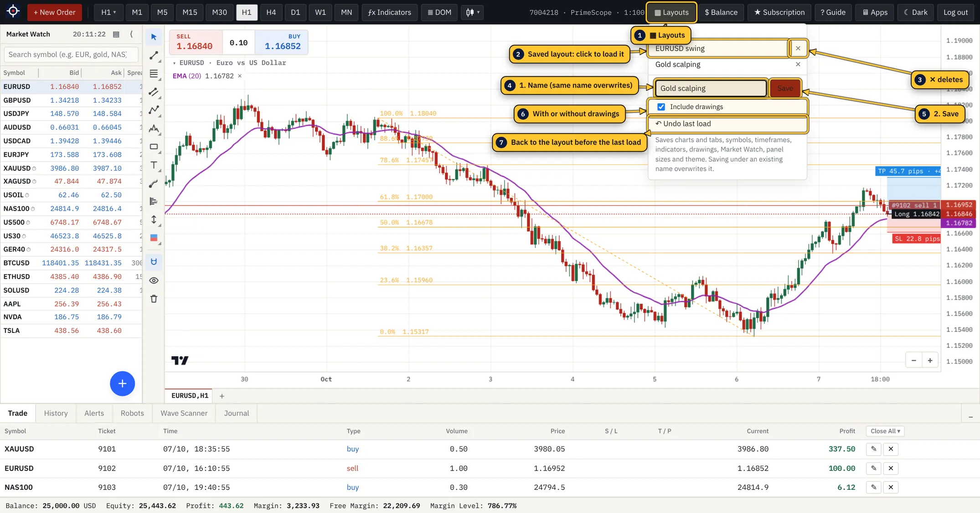Activate the magnet snap tool
The height and width of the screenshot is (513, 980).
[154, 262]
